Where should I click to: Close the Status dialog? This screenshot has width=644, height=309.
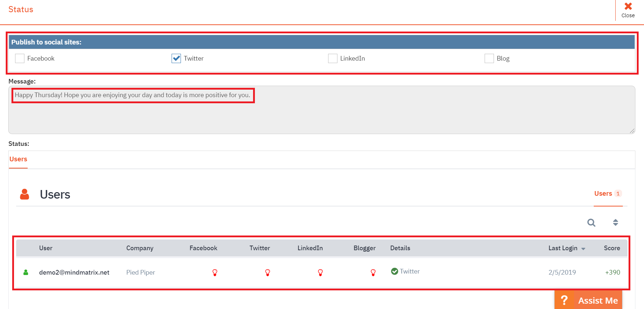pos(628,10)
